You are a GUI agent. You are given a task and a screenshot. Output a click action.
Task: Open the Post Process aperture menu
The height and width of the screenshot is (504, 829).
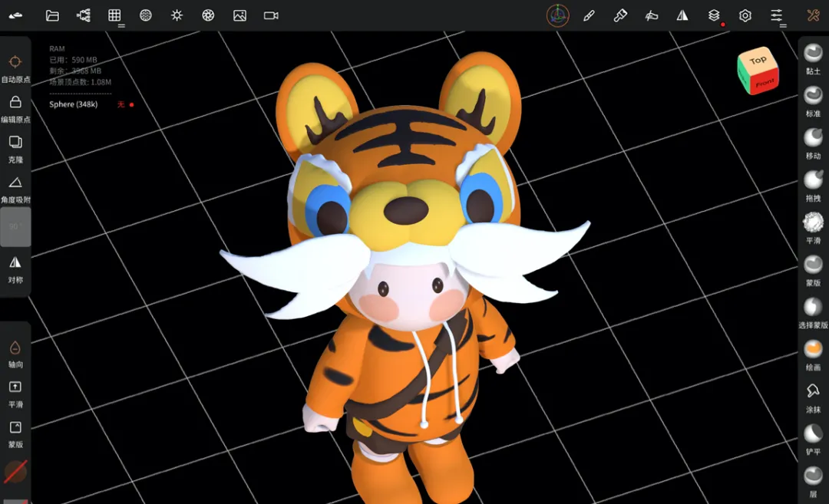208,15
